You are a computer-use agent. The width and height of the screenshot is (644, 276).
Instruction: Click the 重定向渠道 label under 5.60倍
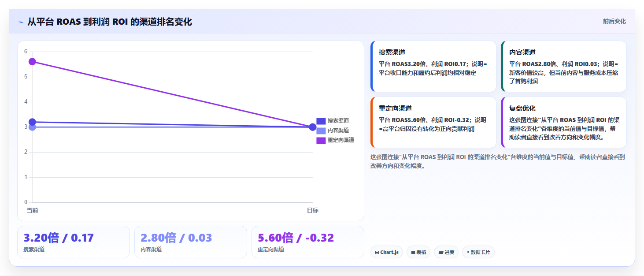pos(271,249)
